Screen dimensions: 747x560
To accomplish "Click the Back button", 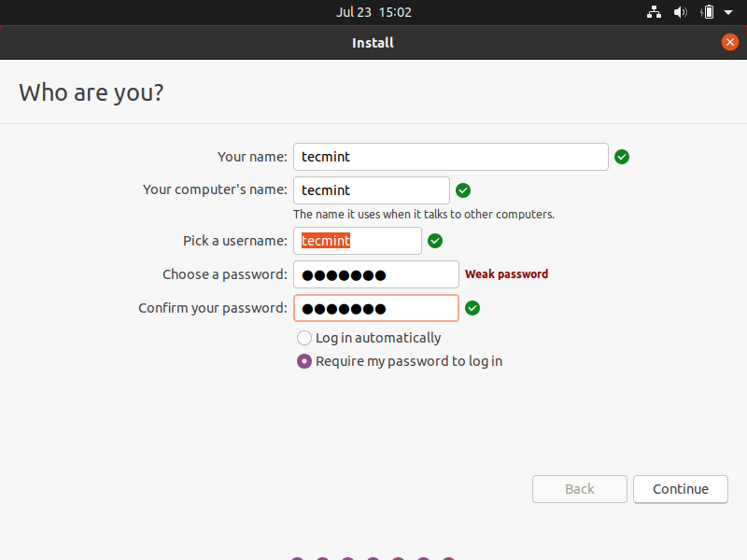I will click(579, 489).
